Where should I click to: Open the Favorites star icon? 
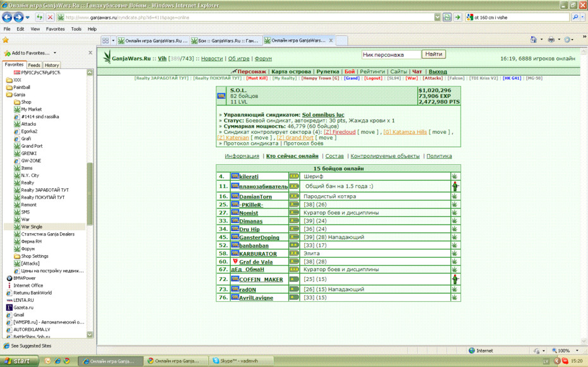click(5, 40)
